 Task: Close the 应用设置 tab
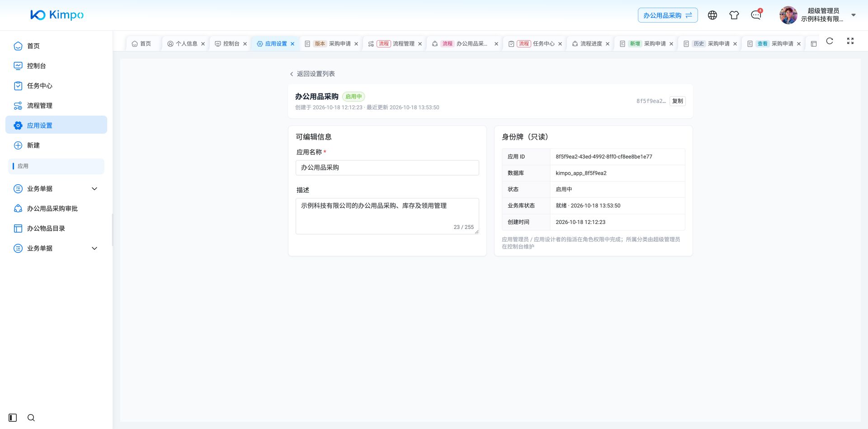pyautogui.click(x=292, y=44)
